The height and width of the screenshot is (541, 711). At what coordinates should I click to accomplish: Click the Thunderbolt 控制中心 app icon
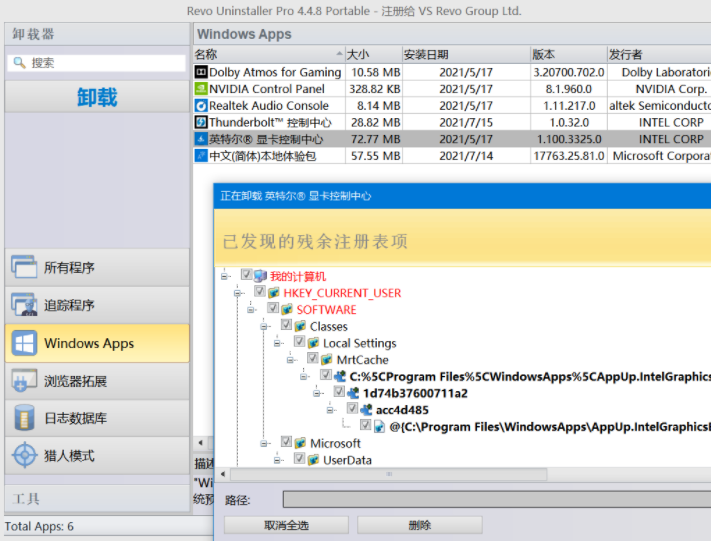pyautogui.click(x=201, y=122)
